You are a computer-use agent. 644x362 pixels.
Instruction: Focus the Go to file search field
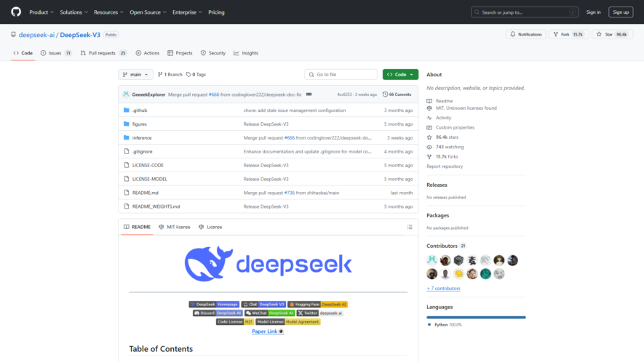[x=341, y=74]
